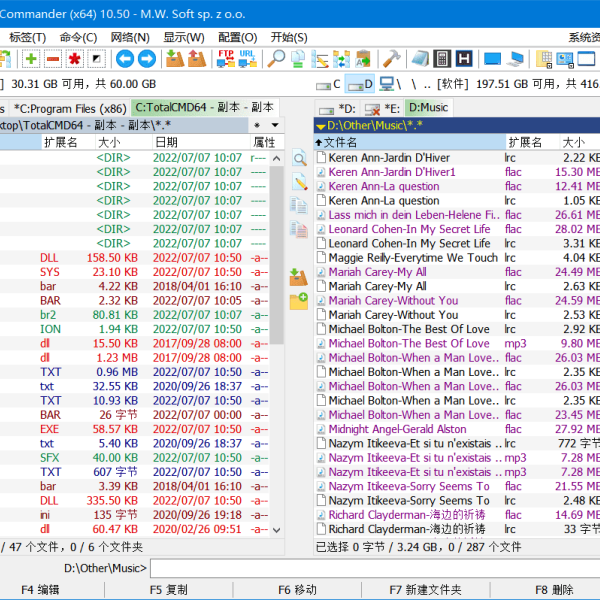Select the left panel row sized 158.50 KB
The height and width of the screenshot is (600, 600).
coord(135,258)
